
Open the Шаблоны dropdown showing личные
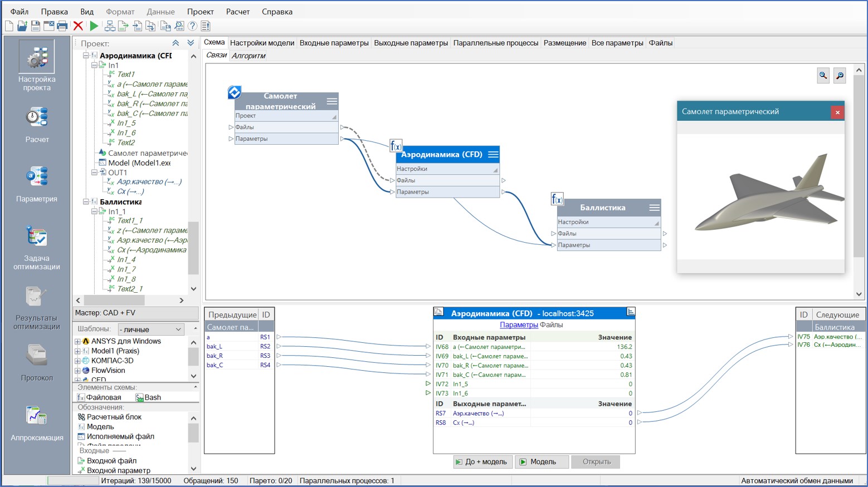[150, 329]
